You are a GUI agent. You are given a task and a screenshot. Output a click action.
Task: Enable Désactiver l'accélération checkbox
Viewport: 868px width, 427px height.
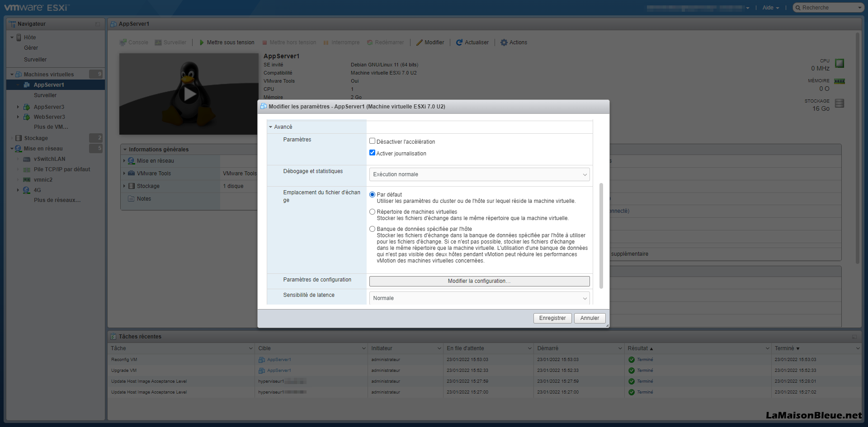point(373,141)
